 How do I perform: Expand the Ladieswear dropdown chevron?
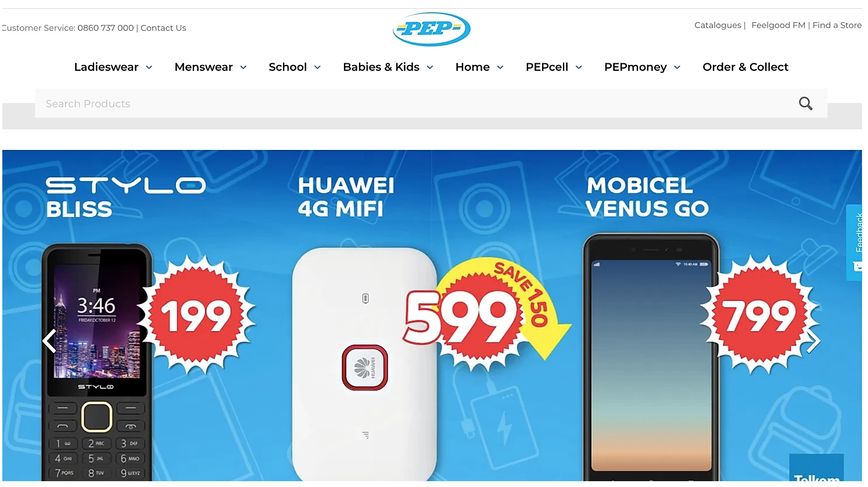[149, 67]
